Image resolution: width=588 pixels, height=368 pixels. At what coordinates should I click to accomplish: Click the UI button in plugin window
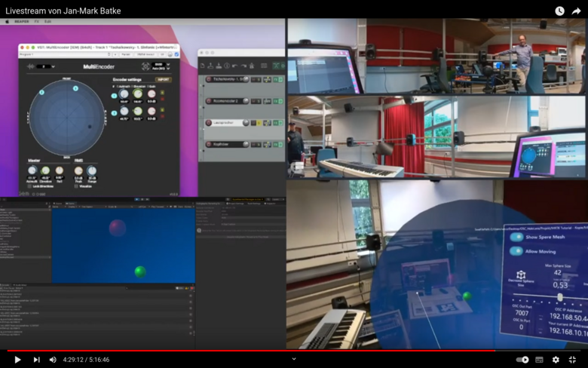[162, 54]
